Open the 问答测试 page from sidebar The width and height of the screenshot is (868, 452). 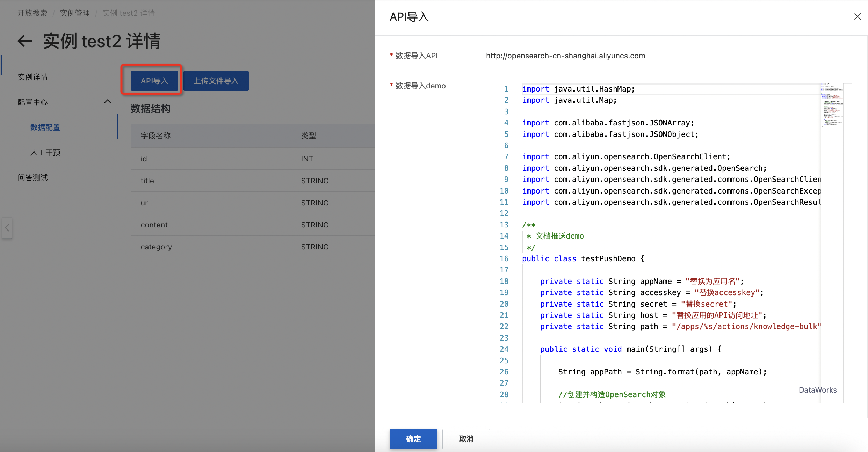point(32,177)
